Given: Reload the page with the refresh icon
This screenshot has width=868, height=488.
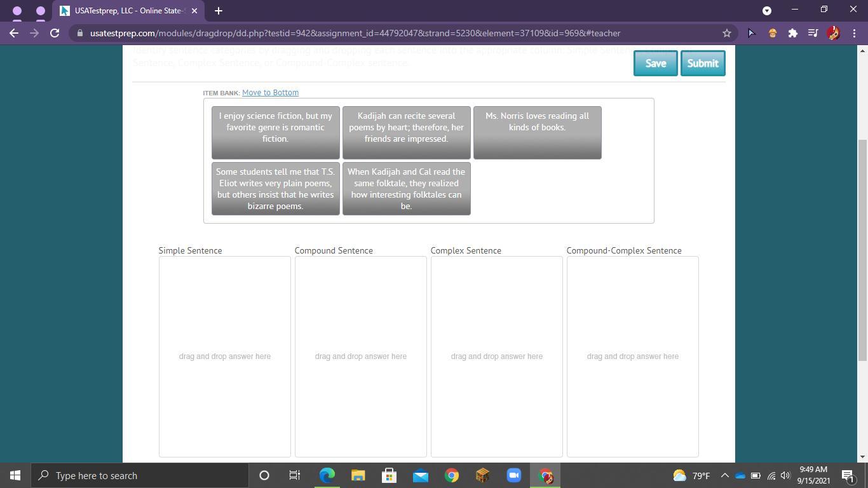Looking at the screenshot, I should pos(55,33).
